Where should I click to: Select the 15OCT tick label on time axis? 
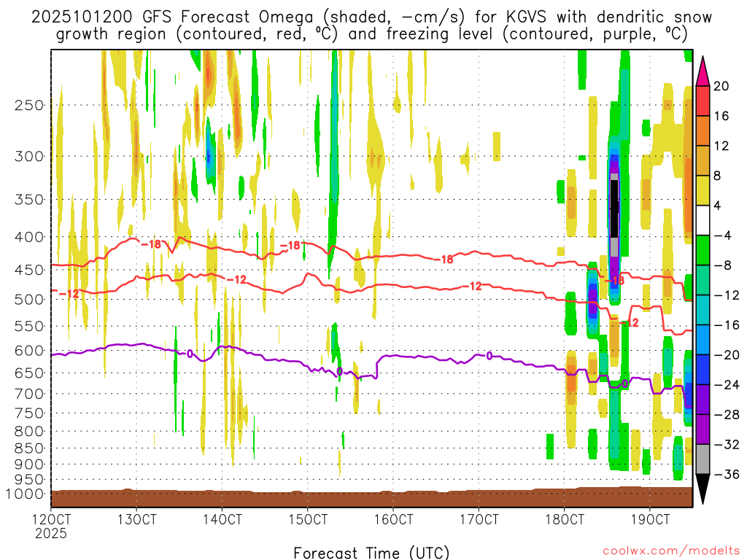[x=307, y=519]
